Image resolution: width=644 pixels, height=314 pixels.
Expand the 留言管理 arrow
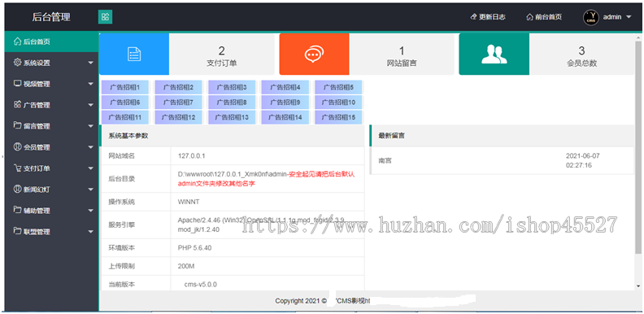click(x=91, y=127)
